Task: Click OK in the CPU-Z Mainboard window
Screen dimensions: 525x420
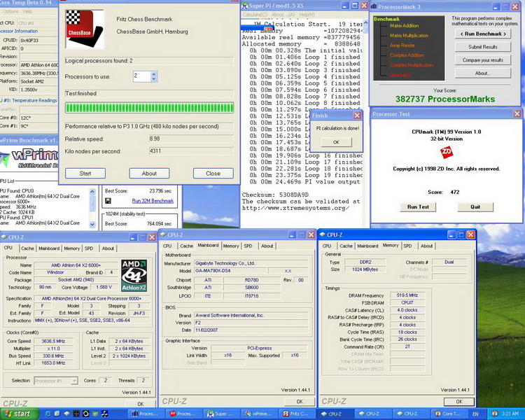Action: pos(300,402)
